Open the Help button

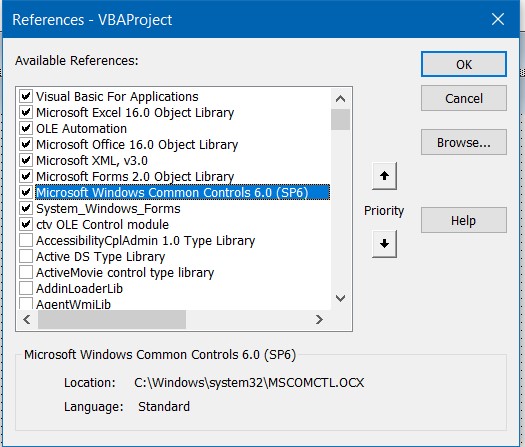[x=464, y=220]
